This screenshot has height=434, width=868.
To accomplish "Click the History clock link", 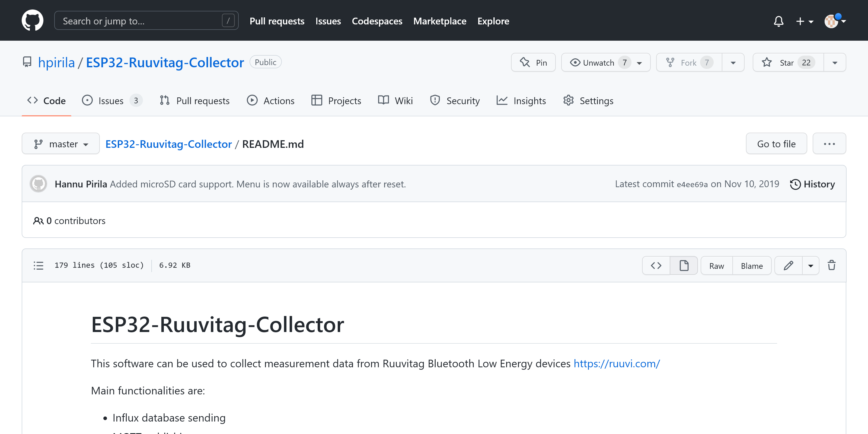I will tap(812, 184).
